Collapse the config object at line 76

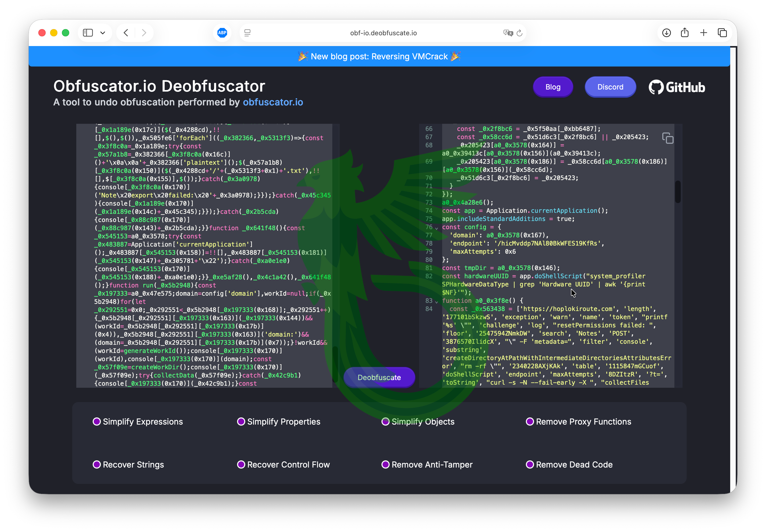pos(437,228)
